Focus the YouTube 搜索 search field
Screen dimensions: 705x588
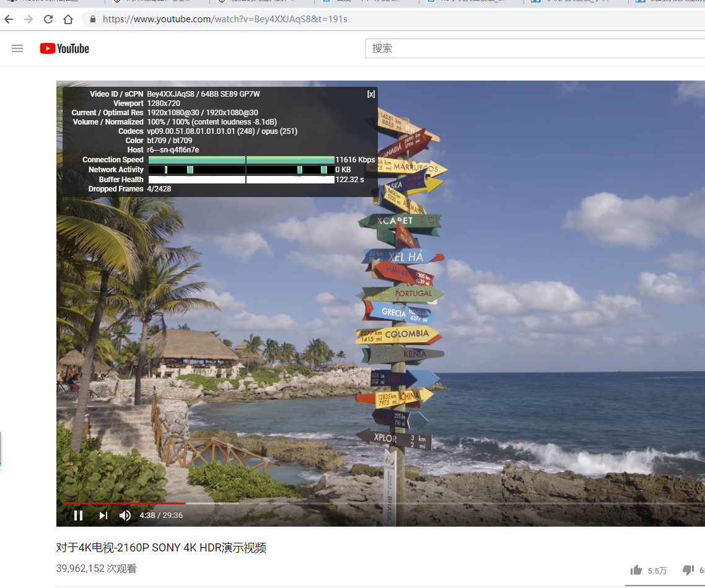tap(535, 48)
